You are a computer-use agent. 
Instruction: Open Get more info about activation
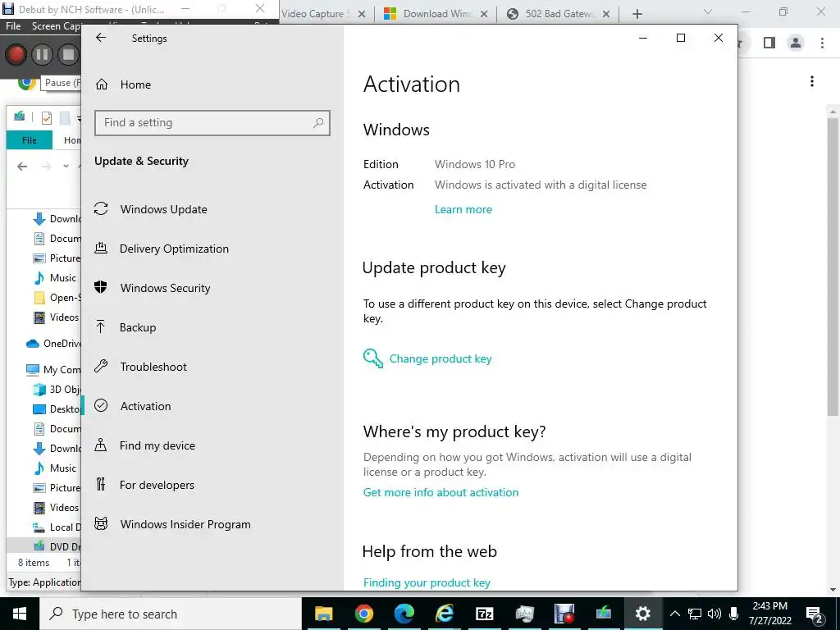click(441, 492)
